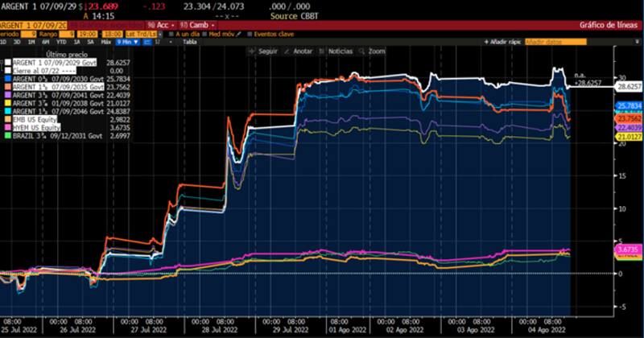
Task: Click the Seguir crosshair icon
Action: (253, 51)
